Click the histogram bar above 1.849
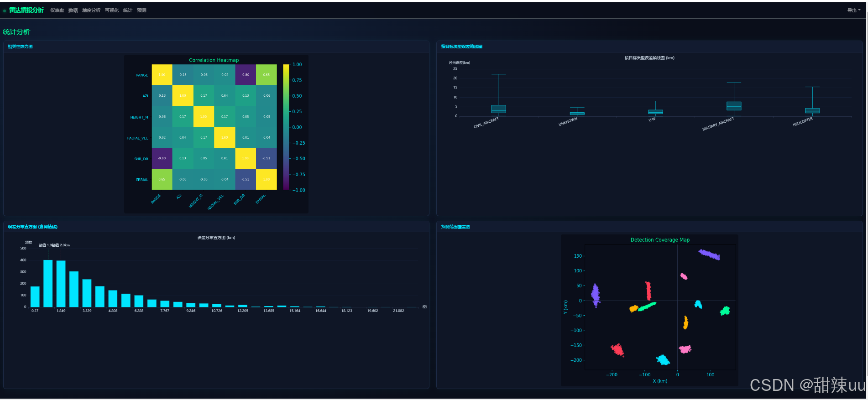 (61, 284)
